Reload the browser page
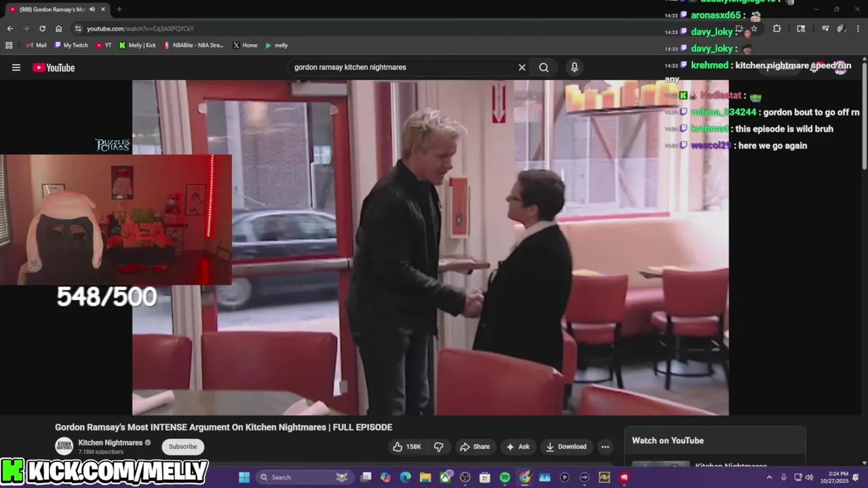868x488 pixels. coord(42,28)
